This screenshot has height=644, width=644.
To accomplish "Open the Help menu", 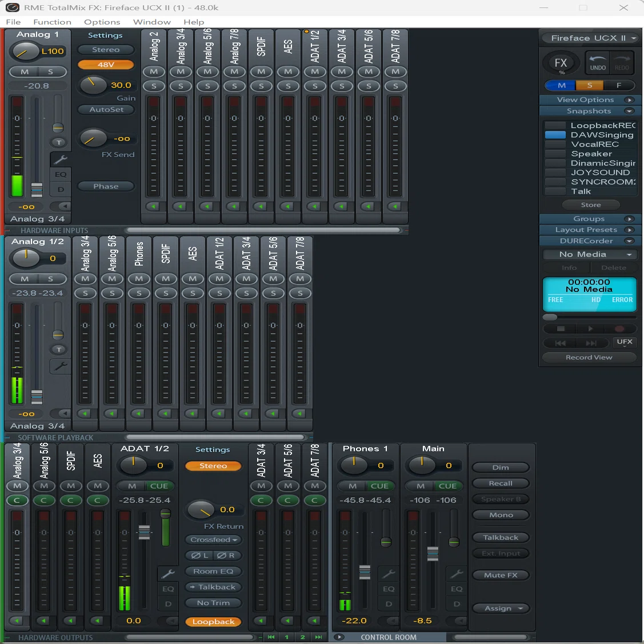I will [194, 22].
